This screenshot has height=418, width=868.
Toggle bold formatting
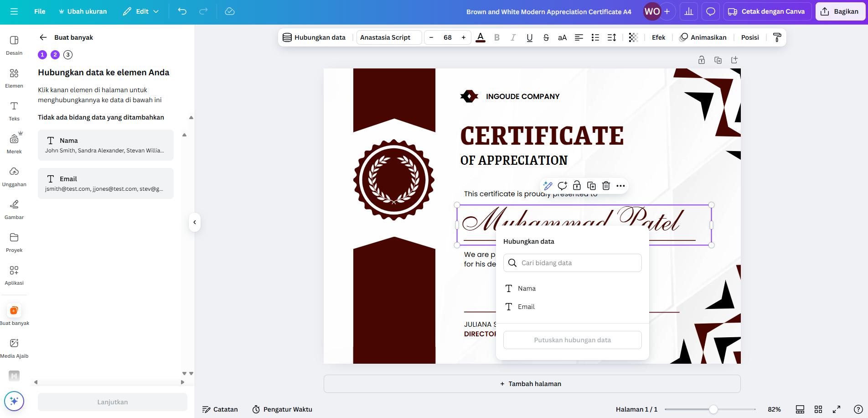(x=497, y=37)
